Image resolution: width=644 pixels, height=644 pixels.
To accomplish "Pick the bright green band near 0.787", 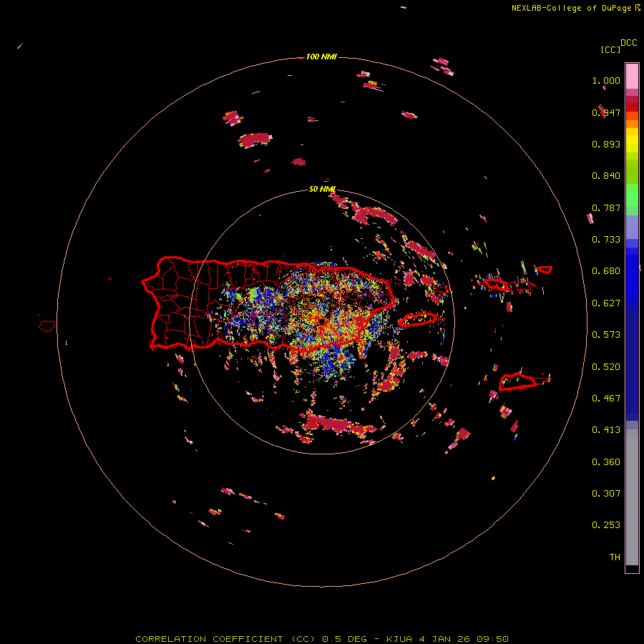I will (x=632, y=195).
